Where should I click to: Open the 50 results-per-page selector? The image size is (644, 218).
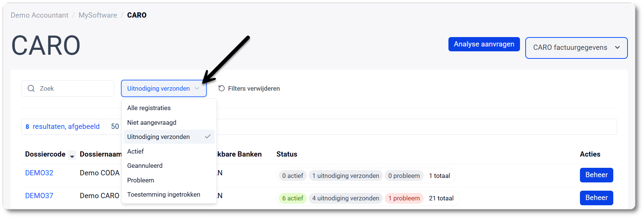click(x=115, y=127)
